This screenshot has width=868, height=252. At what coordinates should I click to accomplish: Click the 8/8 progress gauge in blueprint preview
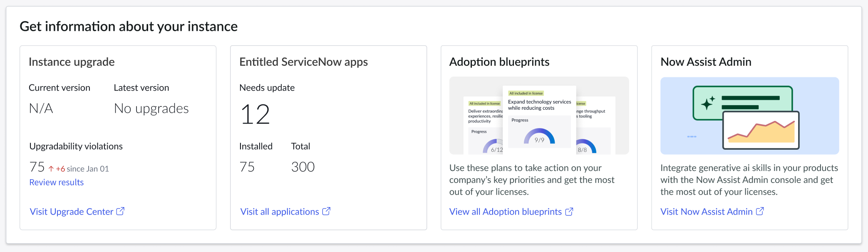click(586, 146)
